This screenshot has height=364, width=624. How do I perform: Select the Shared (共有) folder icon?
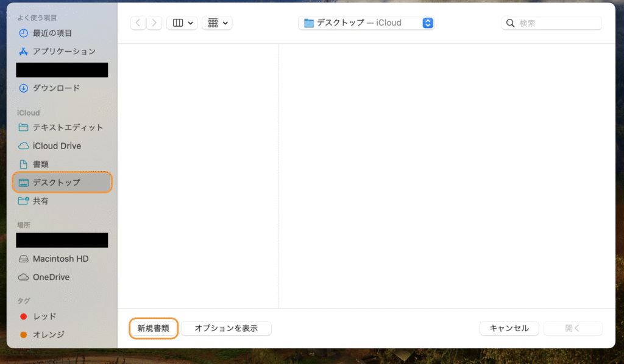click(x=24, y=200)
